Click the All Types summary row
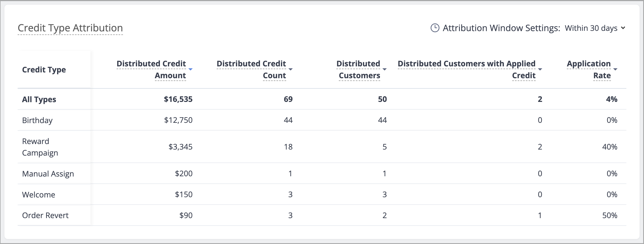Viewport: 644px width, 244px height. click(x=322, y=99)
